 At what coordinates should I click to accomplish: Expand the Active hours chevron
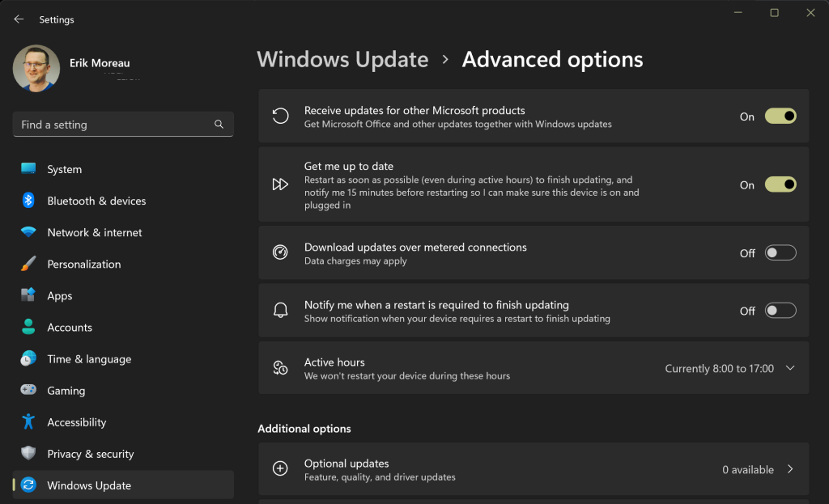tap(790, 368)
